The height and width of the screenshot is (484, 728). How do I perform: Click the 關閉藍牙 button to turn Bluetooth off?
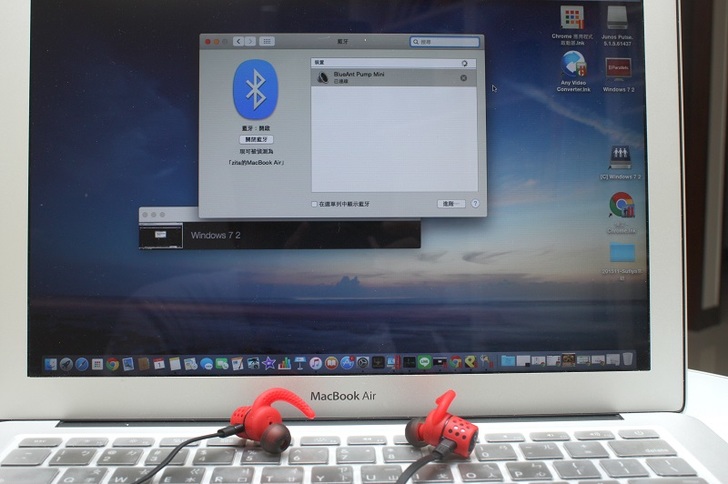[x=256, y=139]
